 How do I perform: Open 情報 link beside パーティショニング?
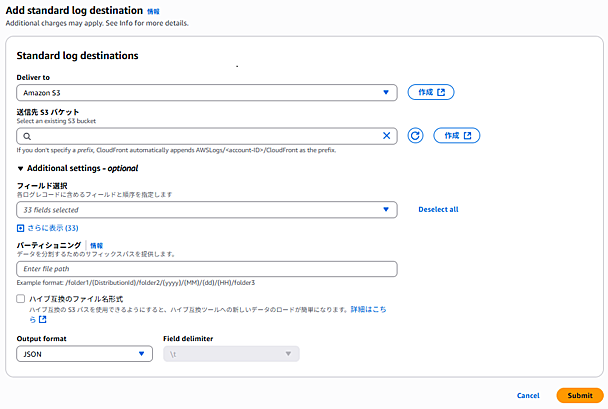(x=96, y=245)
